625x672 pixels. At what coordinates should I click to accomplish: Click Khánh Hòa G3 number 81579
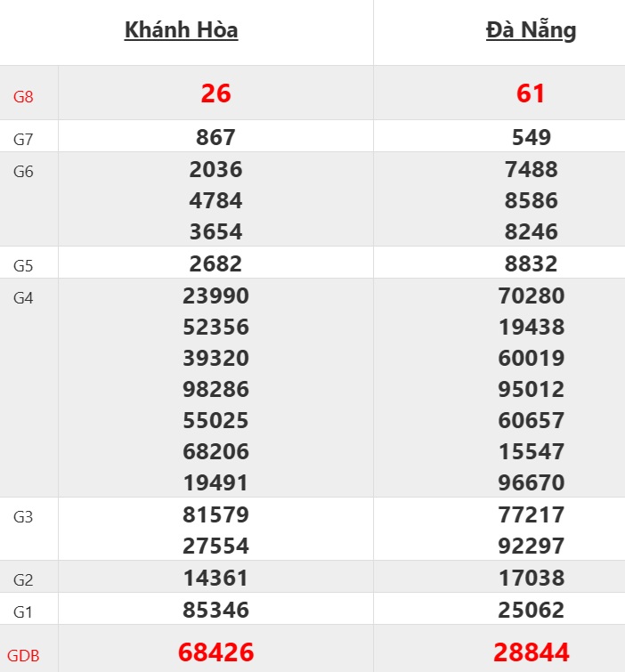[x=215, y=515]
